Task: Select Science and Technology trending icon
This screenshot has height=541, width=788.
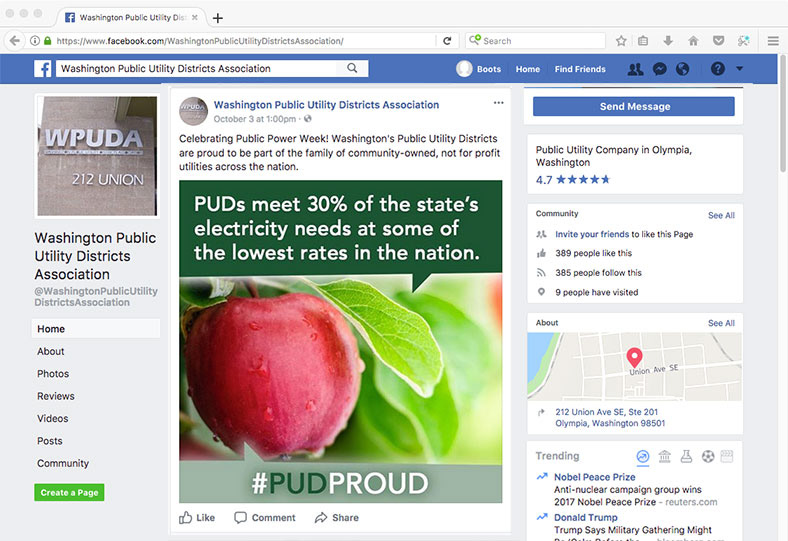Action: click(x=686, y=456)
